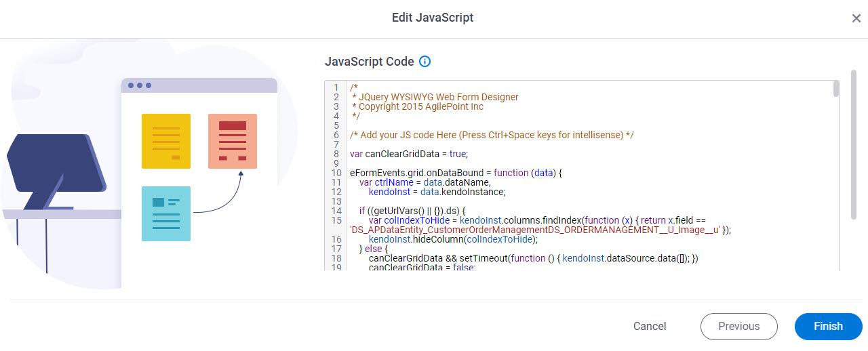Place cursor on 'var canClearGridData = true;' line

click(x=409, y=154)
